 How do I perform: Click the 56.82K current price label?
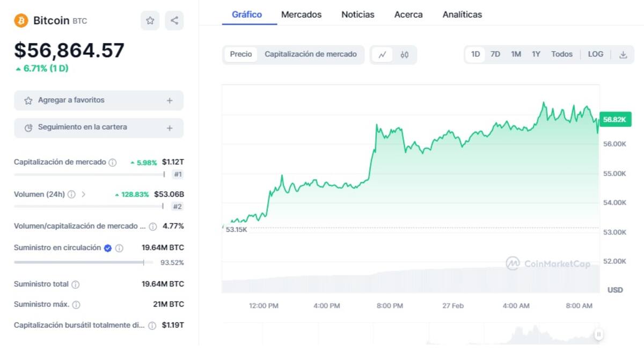point(614,120)
